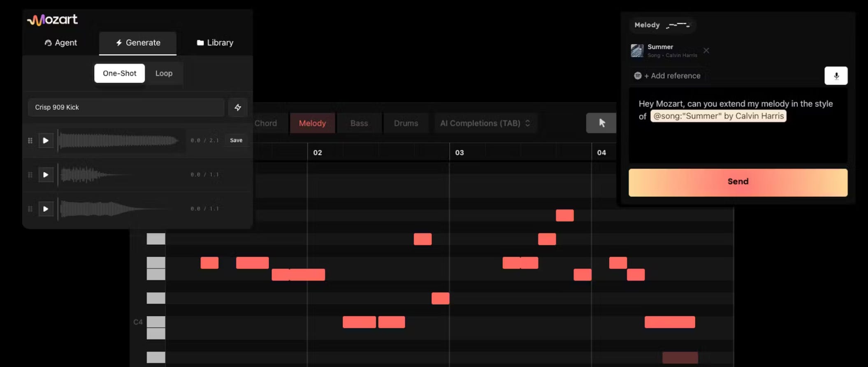Click bar 02 marker on the timeline

[x=317, y=153]
